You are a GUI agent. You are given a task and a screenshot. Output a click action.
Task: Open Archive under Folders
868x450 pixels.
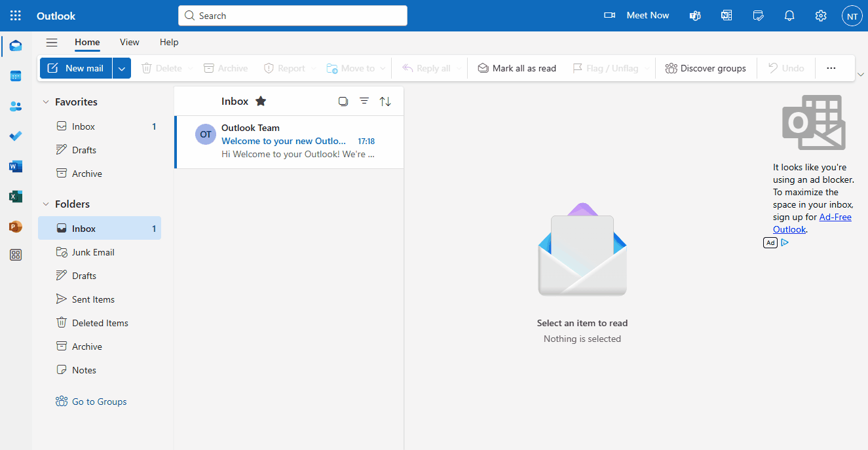(x=100, y=347)
